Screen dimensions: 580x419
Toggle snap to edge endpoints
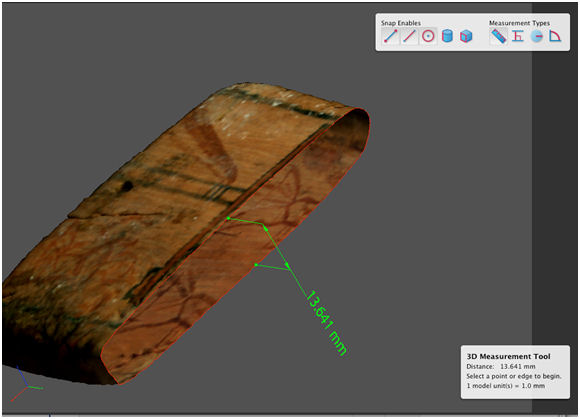(x=390, y=36)
